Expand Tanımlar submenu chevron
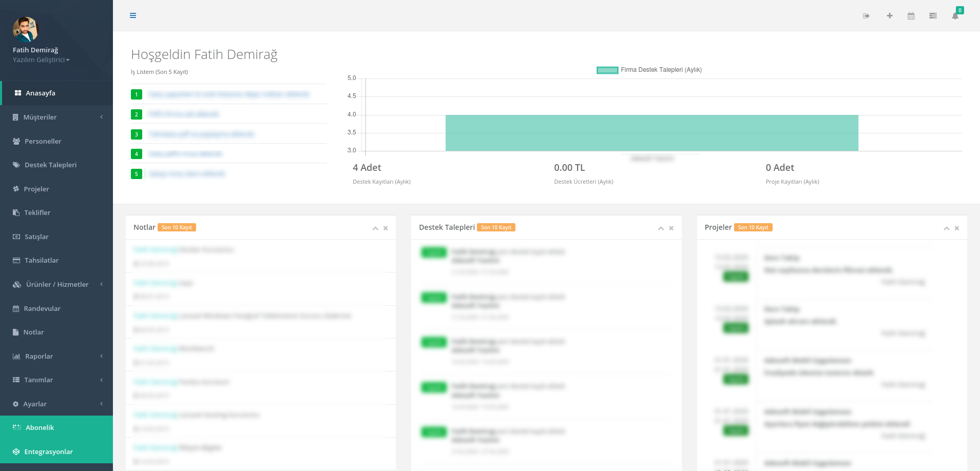Viewport: 980px width, 471px height. click(102, 380)
